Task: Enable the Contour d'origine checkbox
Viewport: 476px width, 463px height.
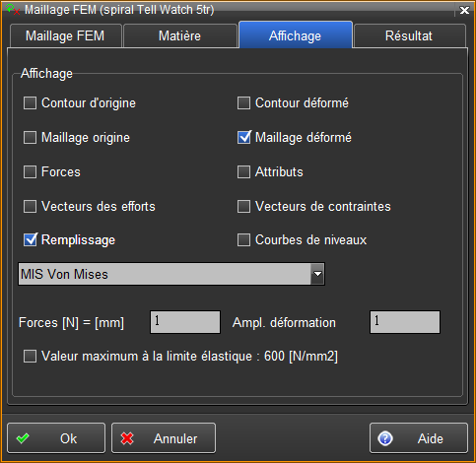Action: [x=30, y=103]
